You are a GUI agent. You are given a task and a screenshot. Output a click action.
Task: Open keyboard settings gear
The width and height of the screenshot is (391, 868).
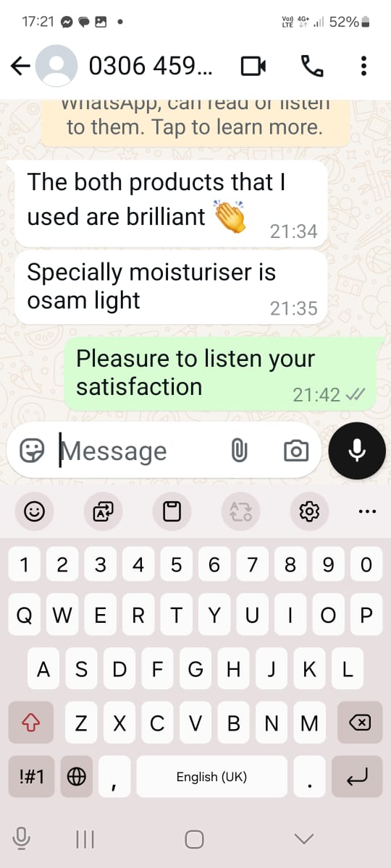tap(309, 511)
